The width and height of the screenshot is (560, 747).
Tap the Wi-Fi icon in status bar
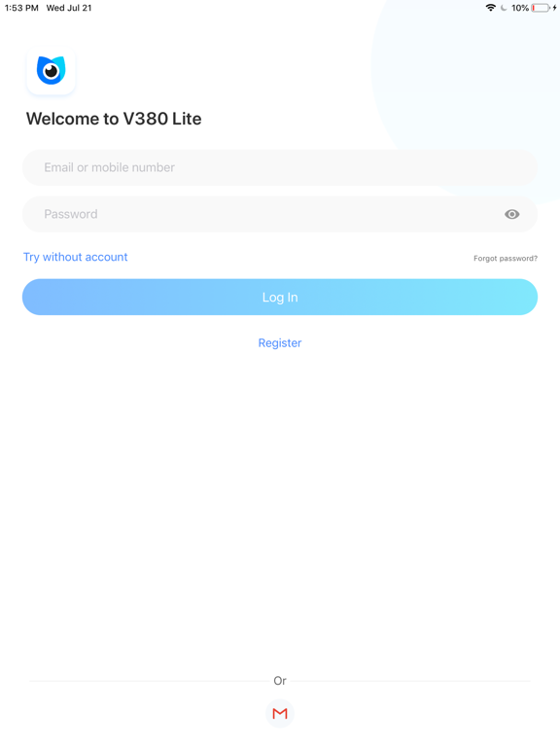[490, 8]
